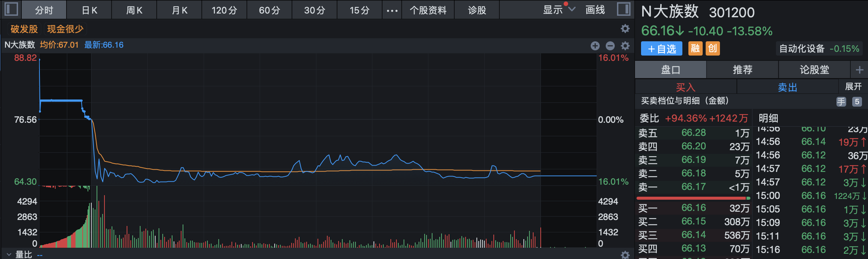
Task: Switch to 日K daily candlestick view
Action: [89, 10]
